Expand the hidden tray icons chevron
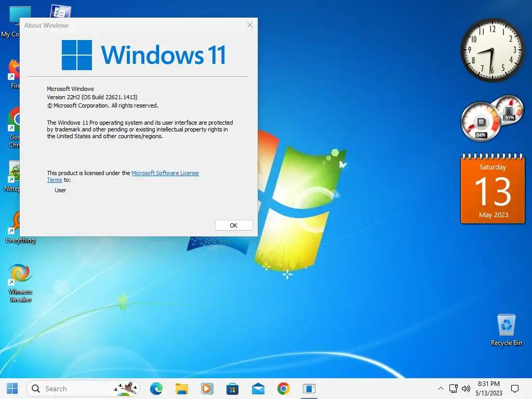This screenshot has height=399, width=532. point(441,389)
